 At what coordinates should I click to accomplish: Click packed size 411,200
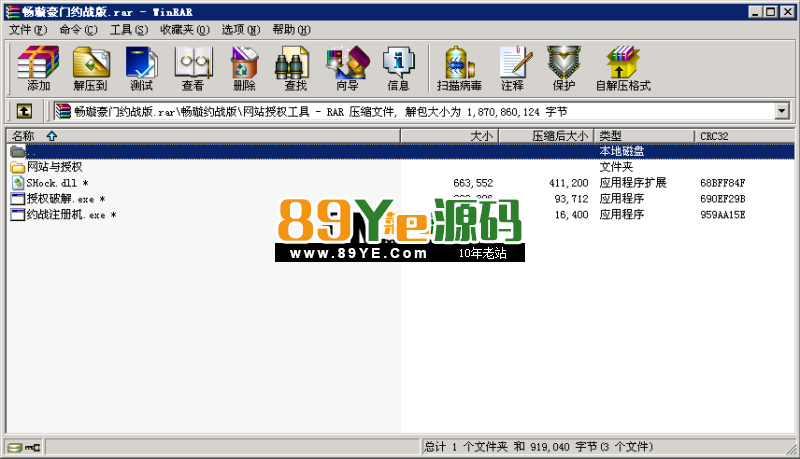coord(568,183)
